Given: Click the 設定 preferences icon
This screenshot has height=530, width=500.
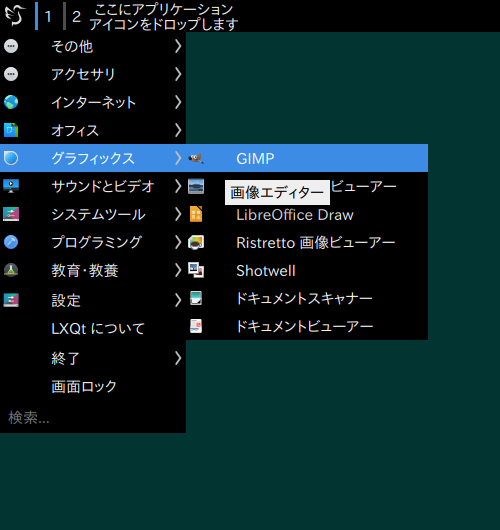Looking at the screenshot, I should click(x=11, y=300).
